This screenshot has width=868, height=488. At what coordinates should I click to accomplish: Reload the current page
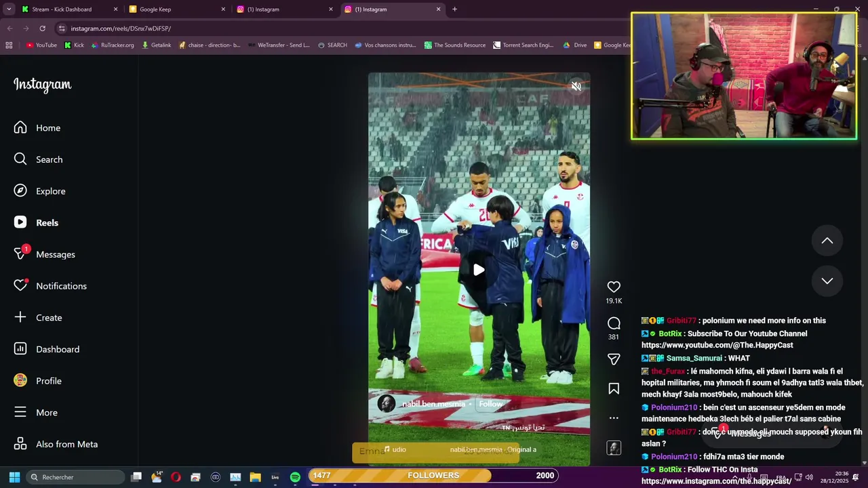42,28
